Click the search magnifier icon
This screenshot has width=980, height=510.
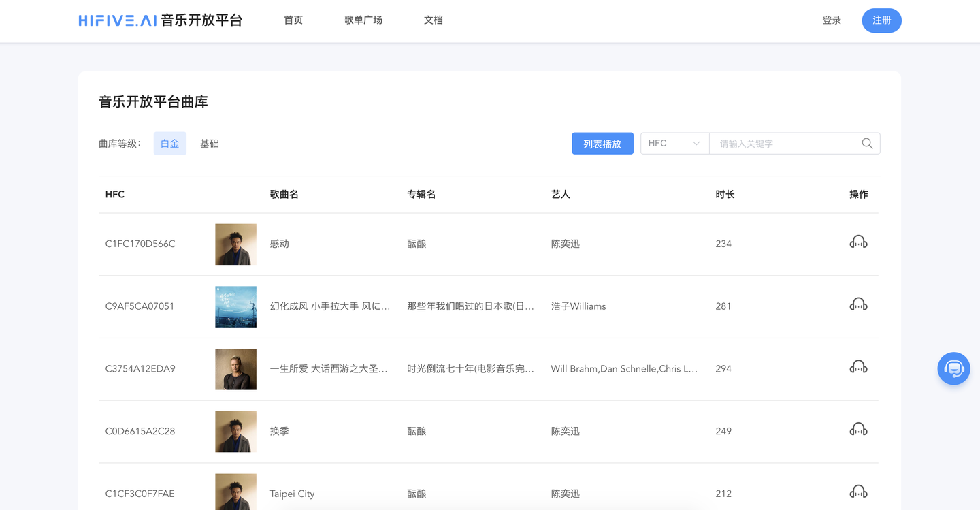click(x=866, y=143)
